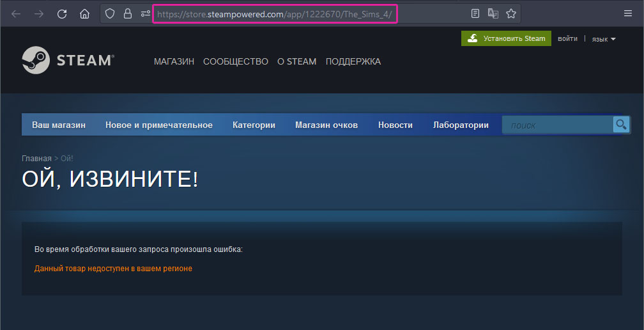The image size is (644, 330).
Task: Open the Категории menu
Action: coord(254,125)
